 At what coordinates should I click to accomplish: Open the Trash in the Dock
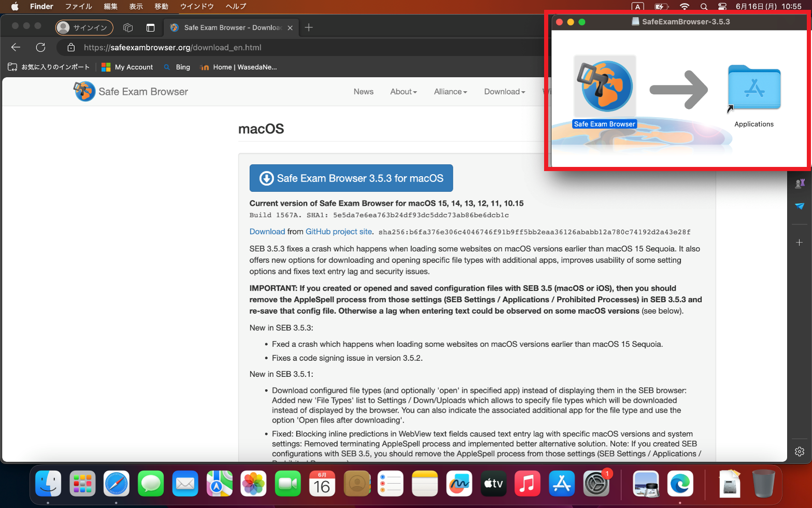pyautogui.click(x=763, y=484)
